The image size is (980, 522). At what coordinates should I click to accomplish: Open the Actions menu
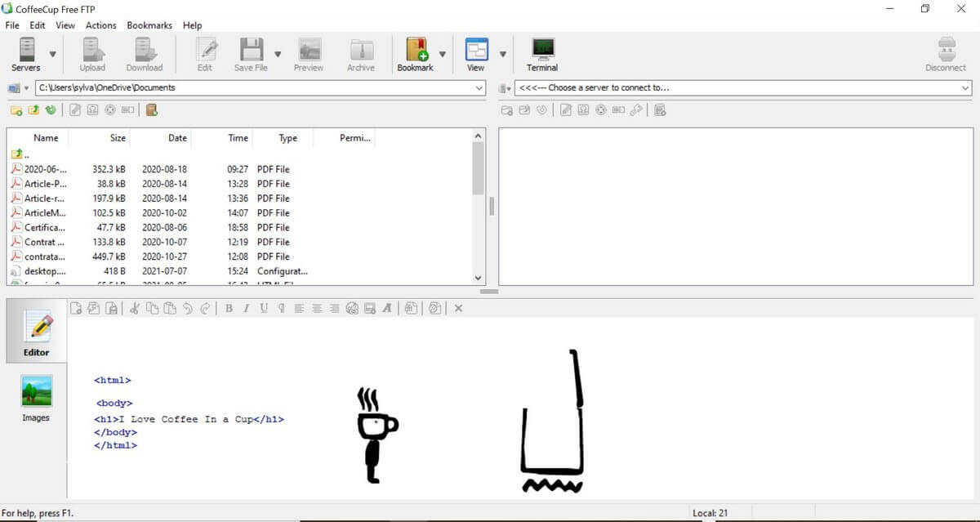click(x=101, y=25)
